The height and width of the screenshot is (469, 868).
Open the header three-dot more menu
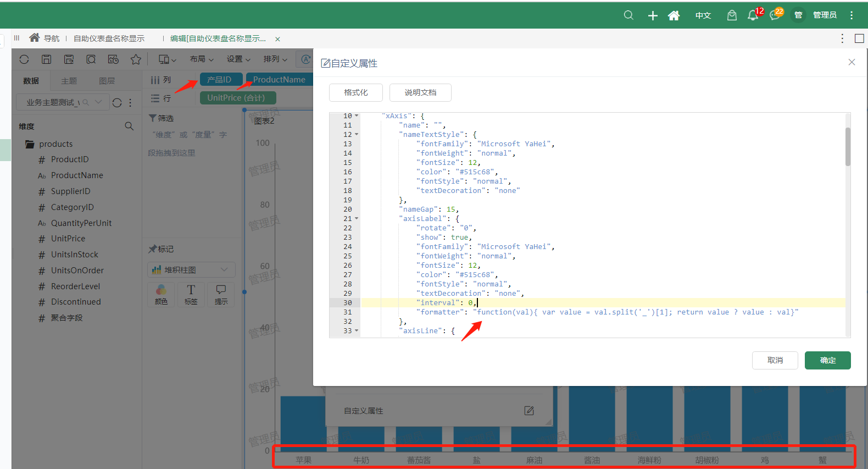pos(852,15)
